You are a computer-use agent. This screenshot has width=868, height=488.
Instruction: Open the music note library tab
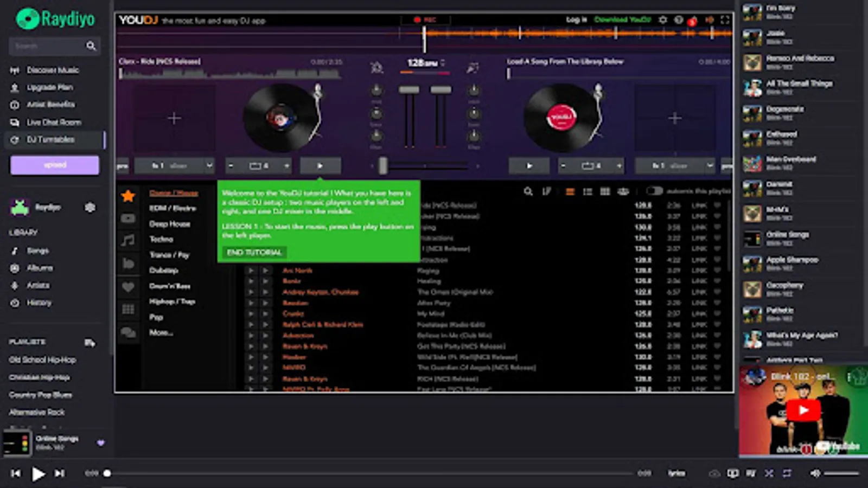point(128,240)
